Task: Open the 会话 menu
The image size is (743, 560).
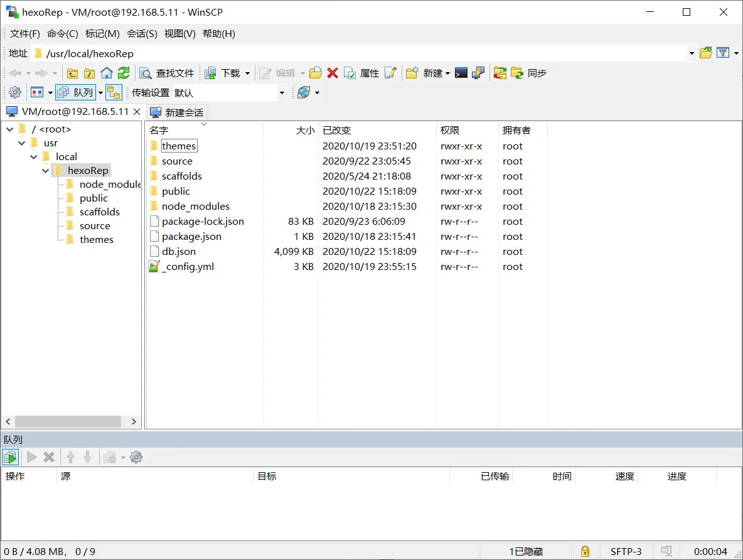Action: [x=142, y=33]
